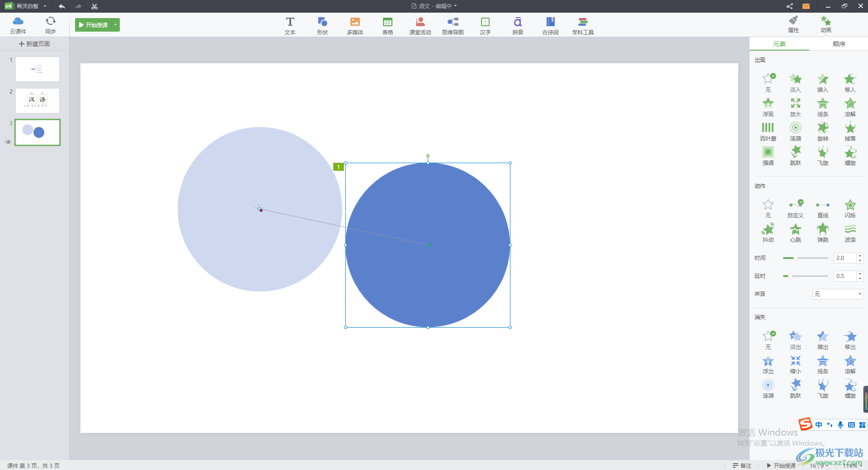Switch to the 元素 tab
The image size is (868, 470).
779,44
